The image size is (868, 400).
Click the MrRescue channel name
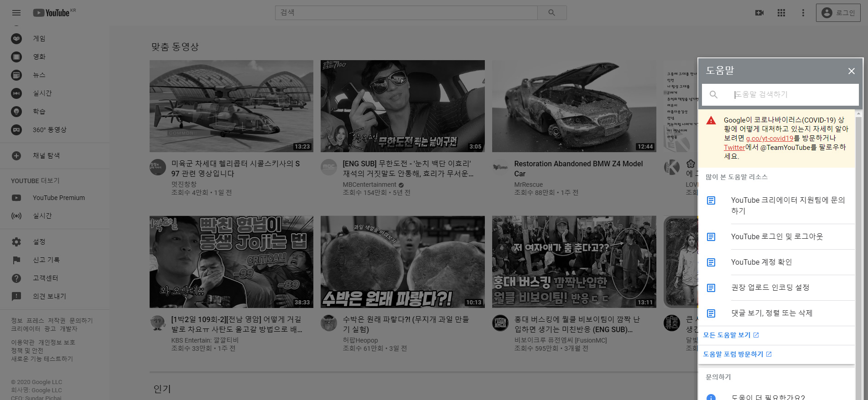529,185
